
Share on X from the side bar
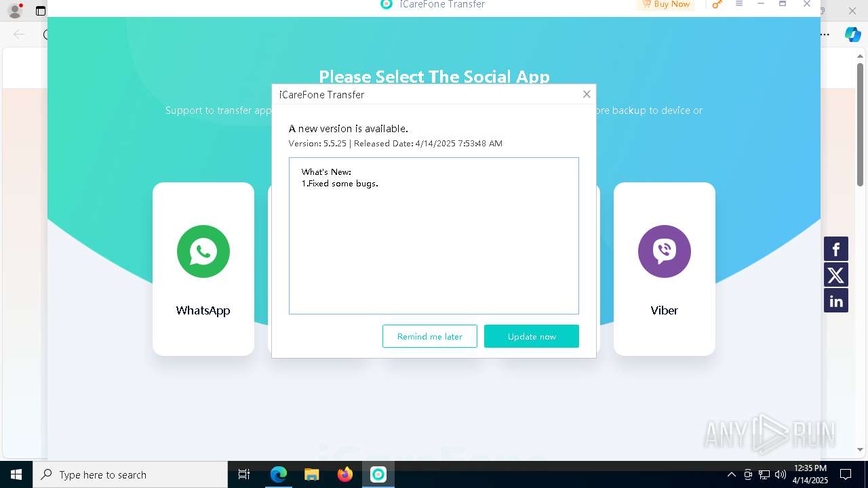(836, 274)
